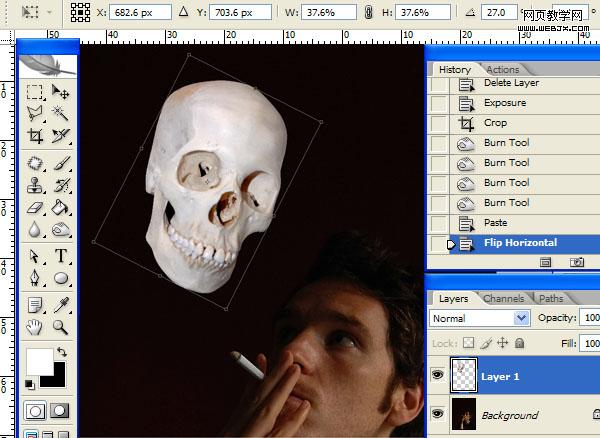This screenshot has height=438, width=600.
Task: Select the Flip Horizontal history state
Action: [x=525, y=244]
